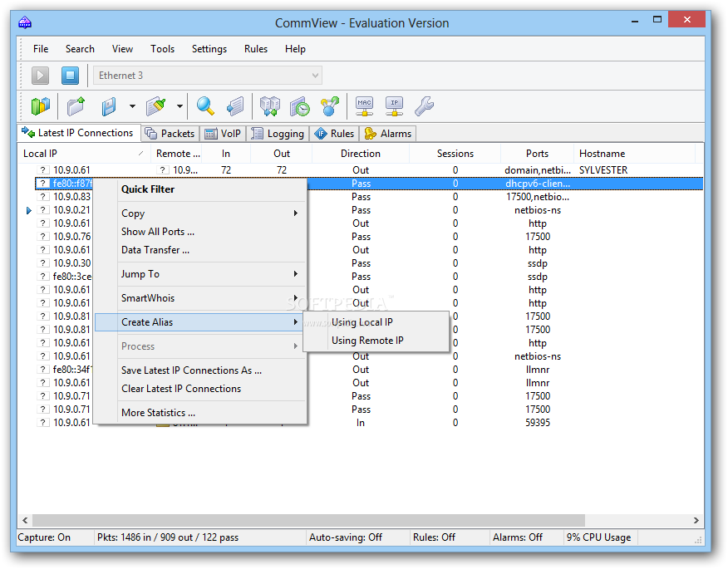Click the CommView title bar app icon
The image size is (728, 569).
(25, 22)
